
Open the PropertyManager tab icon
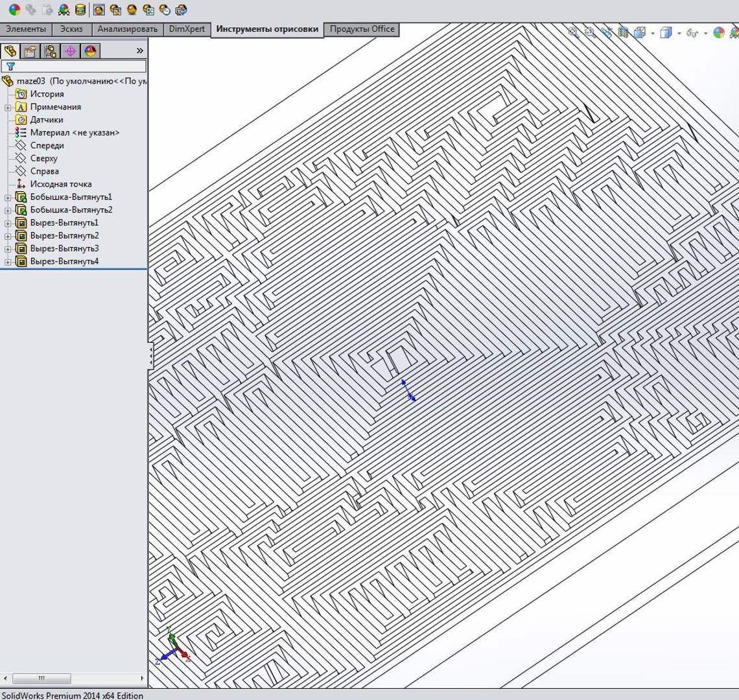click(30, 51)
